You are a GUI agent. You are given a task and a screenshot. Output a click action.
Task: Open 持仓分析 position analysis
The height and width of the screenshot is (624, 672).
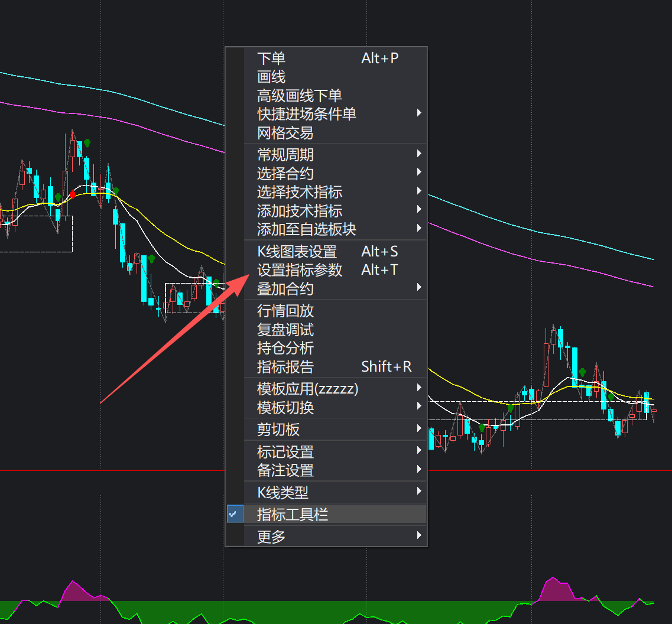pos(285,348)
